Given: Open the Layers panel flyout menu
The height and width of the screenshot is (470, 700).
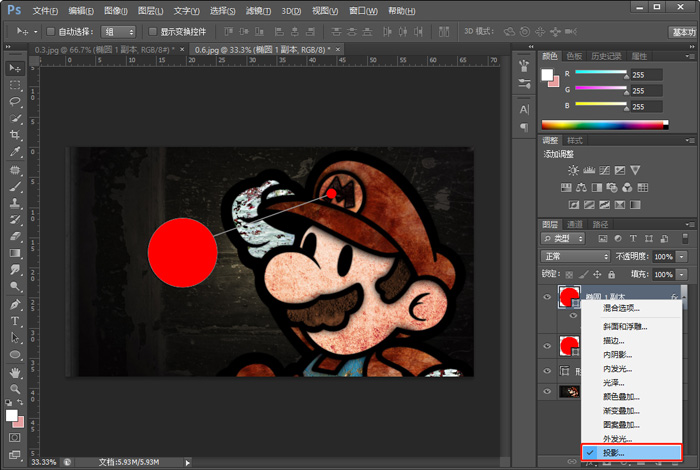Looking at the screenshot, I should [x=690, y=224].
